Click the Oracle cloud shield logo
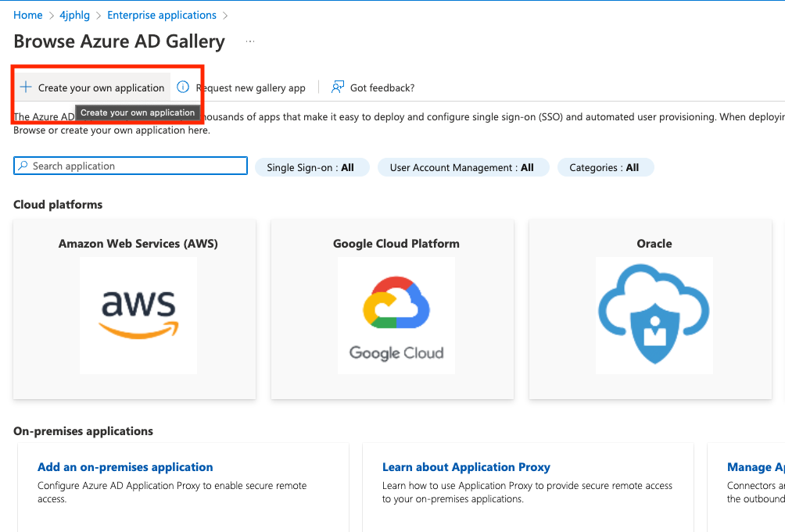The width and height of the screenshot is (785, 532). (x=654, y=316)
